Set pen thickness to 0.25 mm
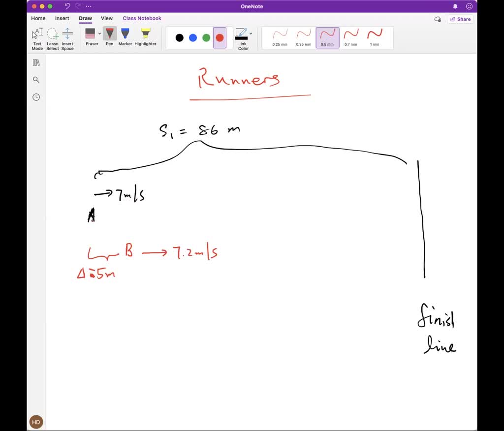The height and width of the screenshot is (431, 504). (x=280, y=37)
